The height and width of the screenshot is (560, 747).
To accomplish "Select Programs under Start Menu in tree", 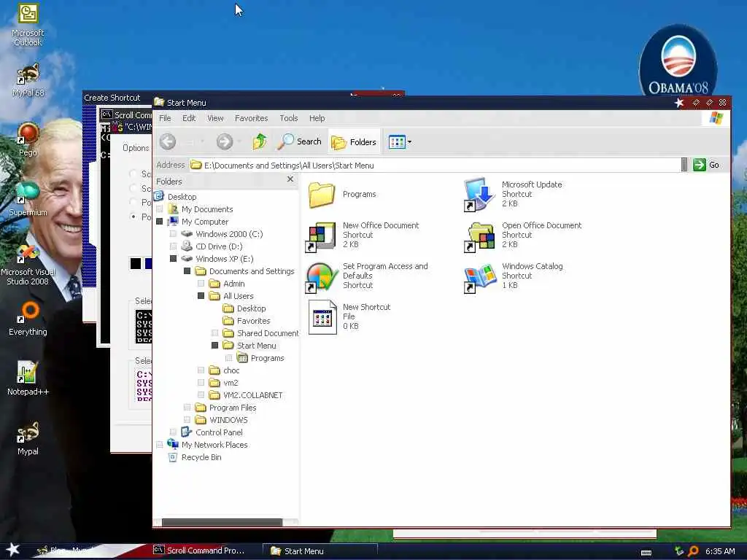I will 267,358.
